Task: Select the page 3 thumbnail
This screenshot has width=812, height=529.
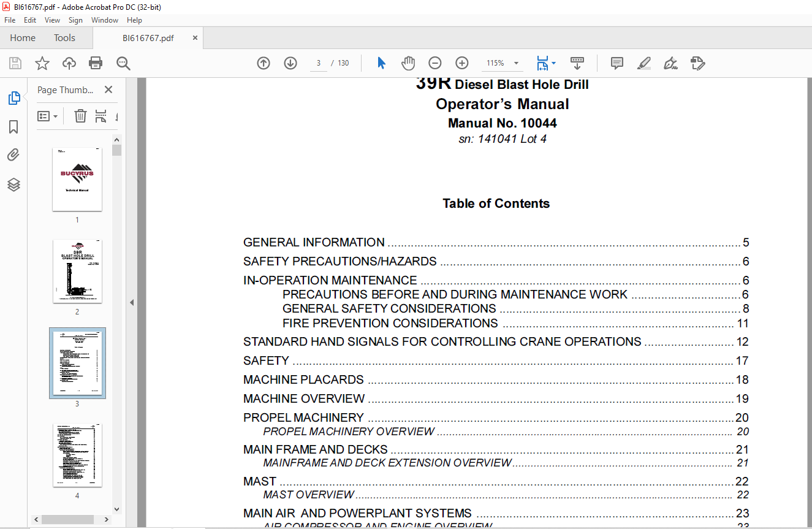Action: 77,363
